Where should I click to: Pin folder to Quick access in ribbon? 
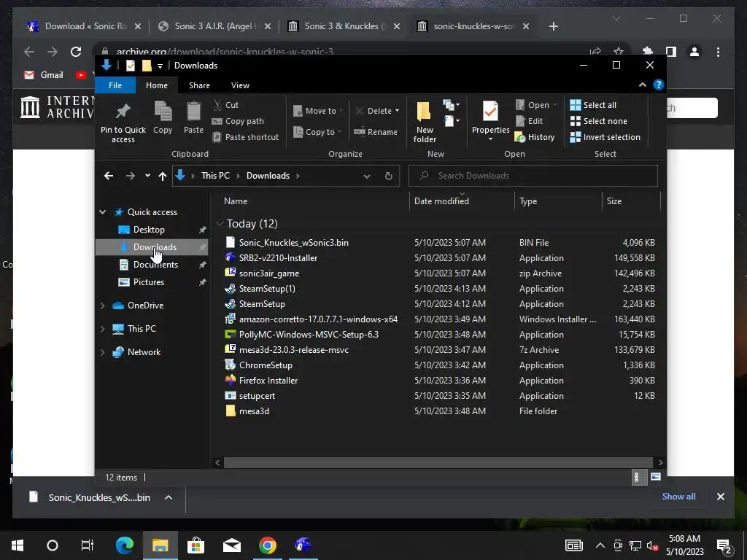(123, 122)
